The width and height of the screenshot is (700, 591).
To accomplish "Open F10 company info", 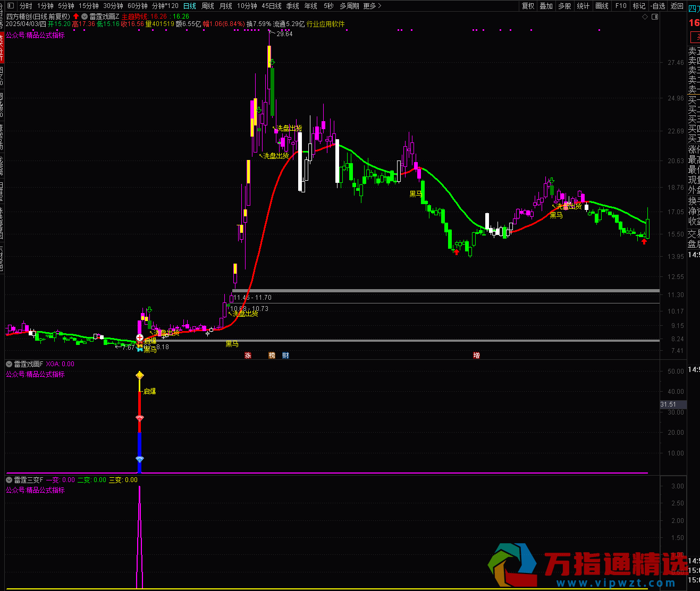I will pos(620,6).
